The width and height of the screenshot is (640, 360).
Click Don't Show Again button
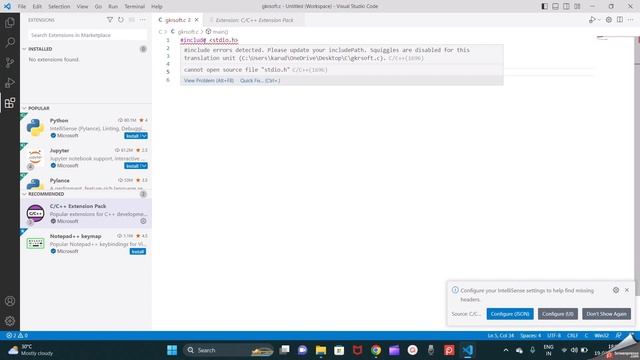click(606, 314)
